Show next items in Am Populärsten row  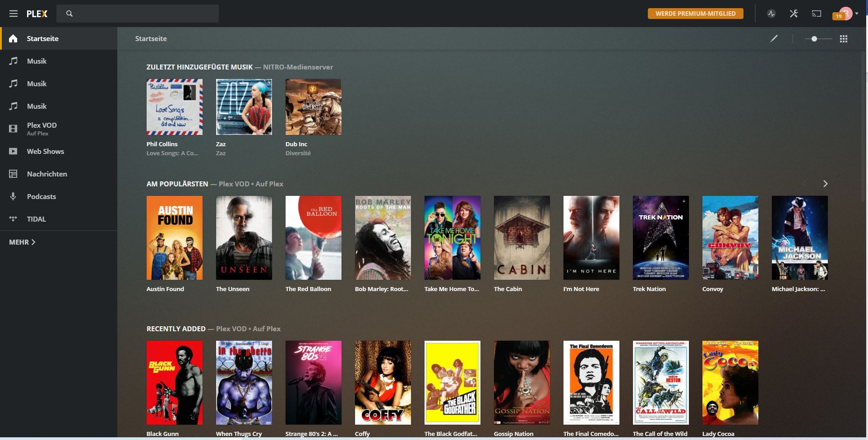point(825,184)
